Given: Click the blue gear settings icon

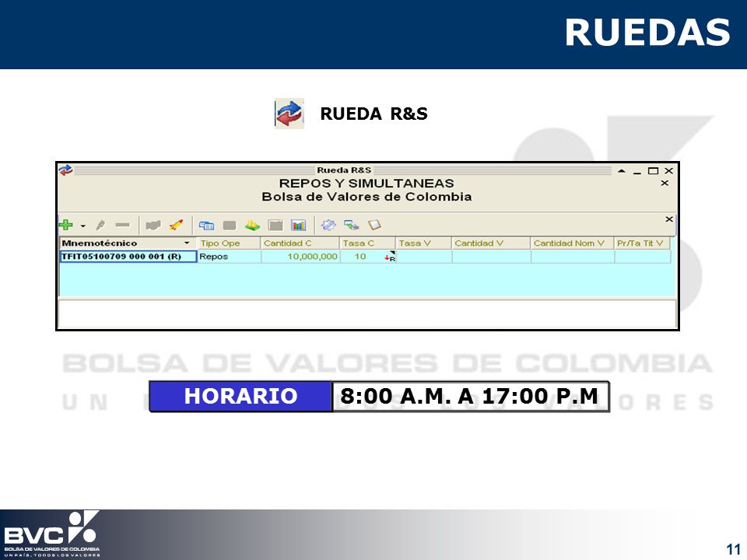Looking at the screenshot, I should pyautogui.click(x=328, y=225).
